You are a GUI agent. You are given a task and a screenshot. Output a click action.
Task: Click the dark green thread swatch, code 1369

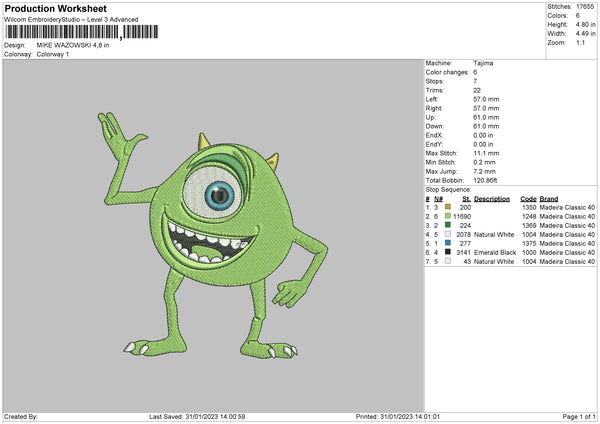point(448,225)
